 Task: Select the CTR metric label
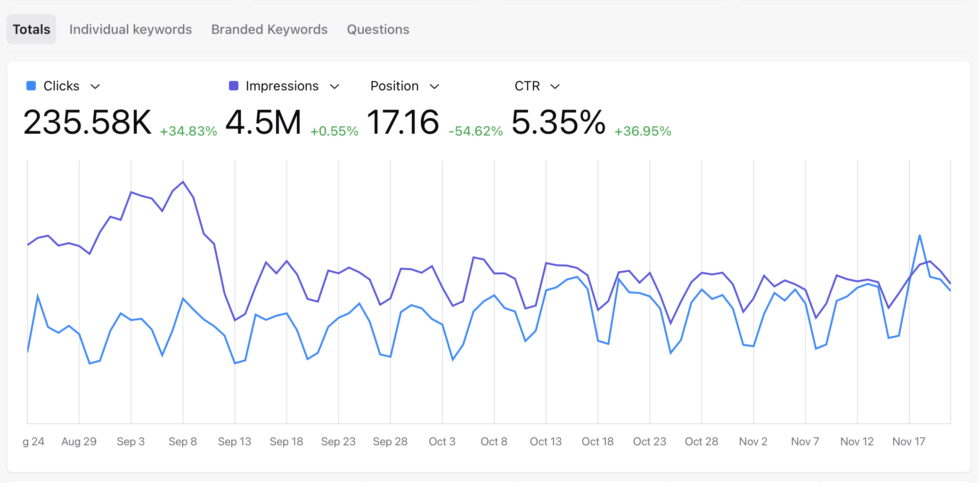[526, 86]
